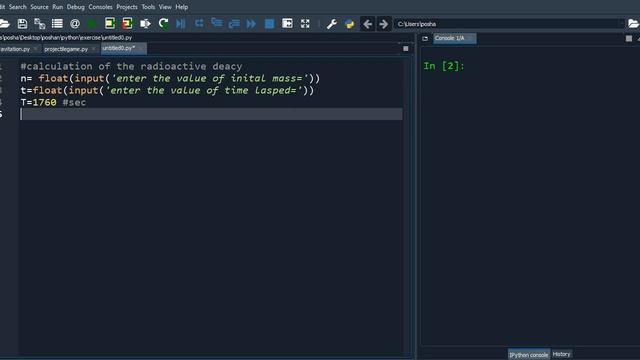
Task: Open the Tools menu
Action: [x=148, y=7]
